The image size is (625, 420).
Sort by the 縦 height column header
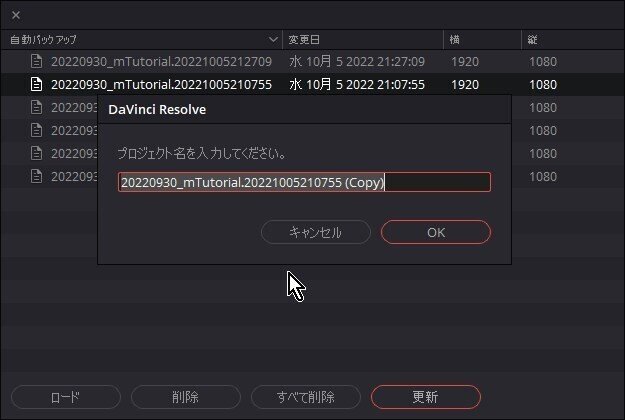(533, 39)
